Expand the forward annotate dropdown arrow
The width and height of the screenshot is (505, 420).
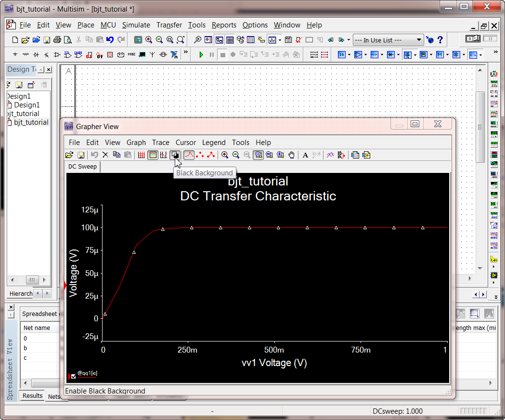[349, 40]
